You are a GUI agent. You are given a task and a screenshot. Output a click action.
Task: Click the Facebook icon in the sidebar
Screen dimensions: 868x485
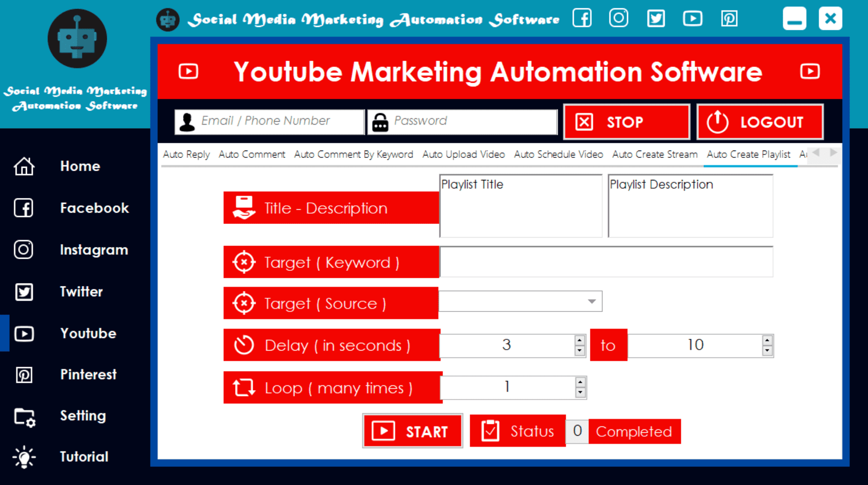point(23,208)
